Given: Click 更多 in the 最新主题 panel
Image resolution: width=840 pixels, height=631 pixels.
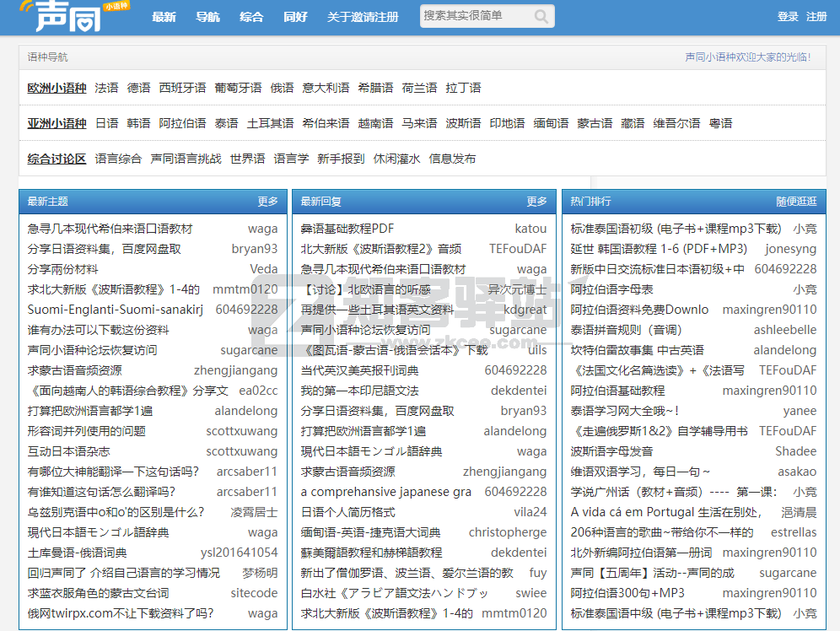Looking at the screenshot, I should (267, 202).
